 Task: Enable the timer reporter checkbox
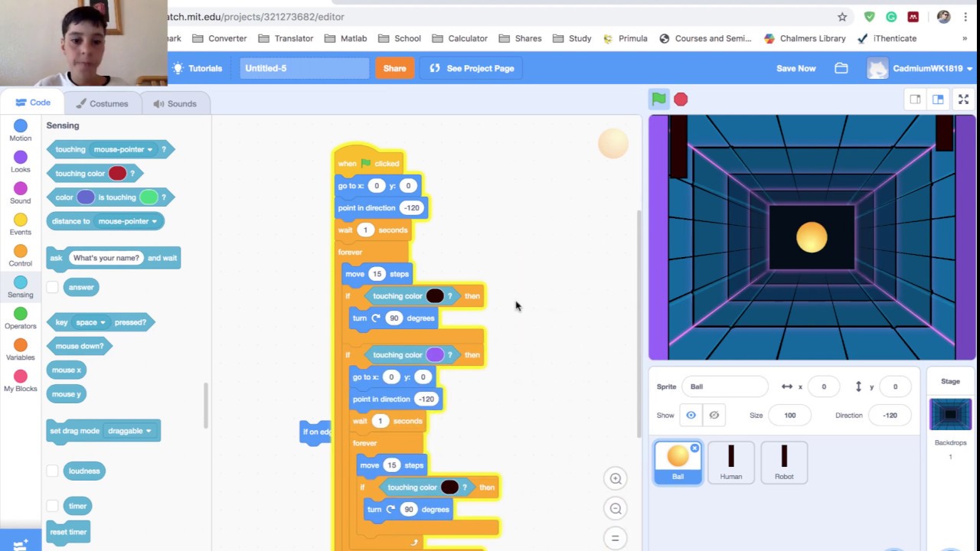[52, 506]
